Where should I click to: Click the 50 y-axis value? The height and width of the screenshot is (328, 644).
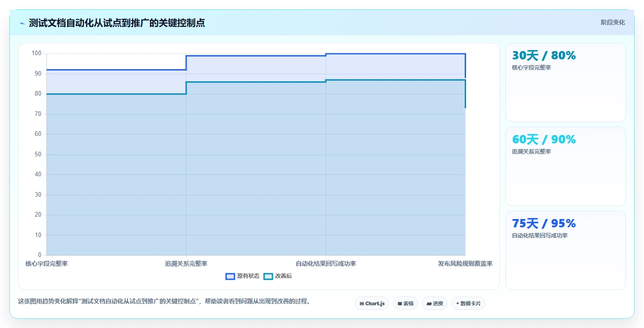click(x=38, y=154)
